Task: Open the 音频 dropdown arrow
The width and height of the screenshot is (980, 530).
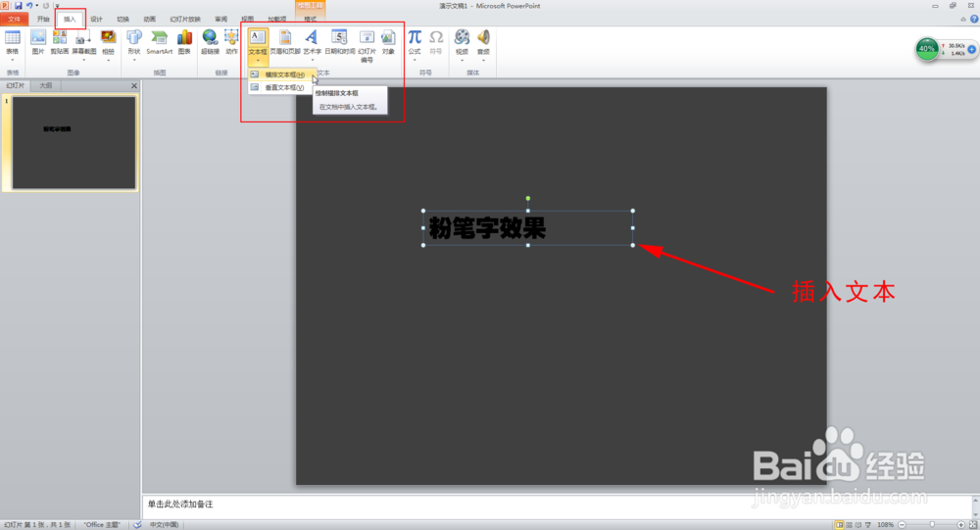Action: 483,60
